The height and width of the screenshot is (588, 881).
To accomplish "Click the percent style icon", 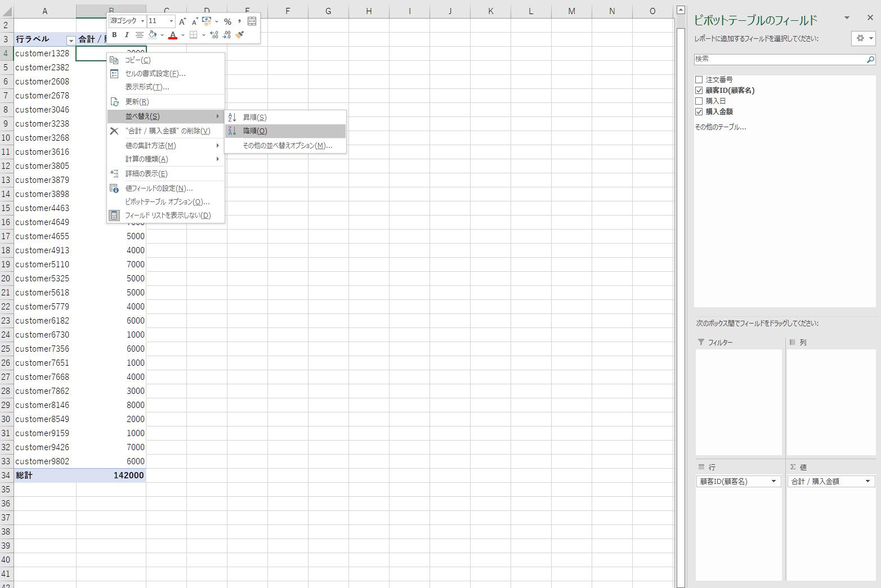I will tap(227, 21).
